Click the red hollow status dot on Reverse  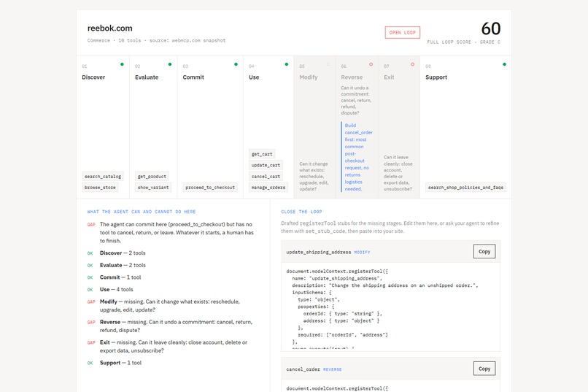point(371,64)
